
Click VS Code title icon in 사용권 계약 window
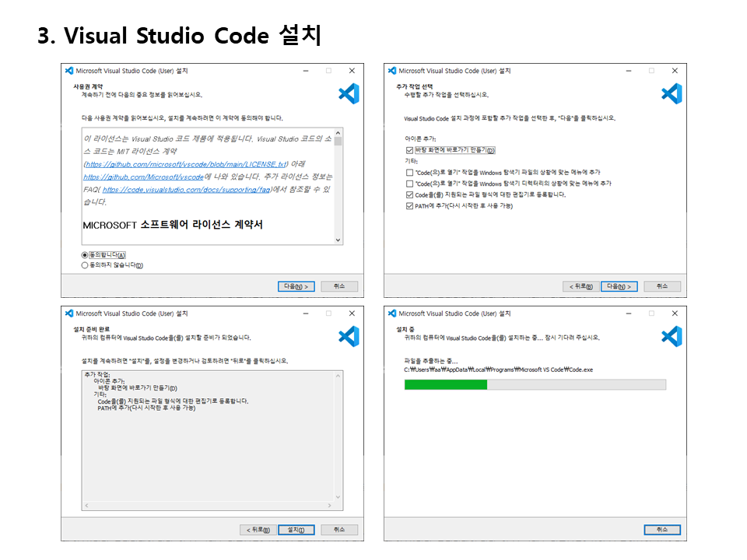[x=69, y=71]
